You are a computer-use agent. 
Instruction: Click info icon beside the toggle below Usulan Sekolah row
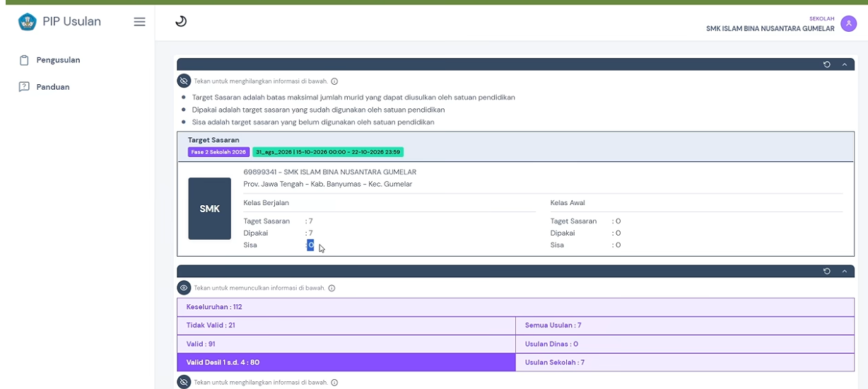[334, 383]
